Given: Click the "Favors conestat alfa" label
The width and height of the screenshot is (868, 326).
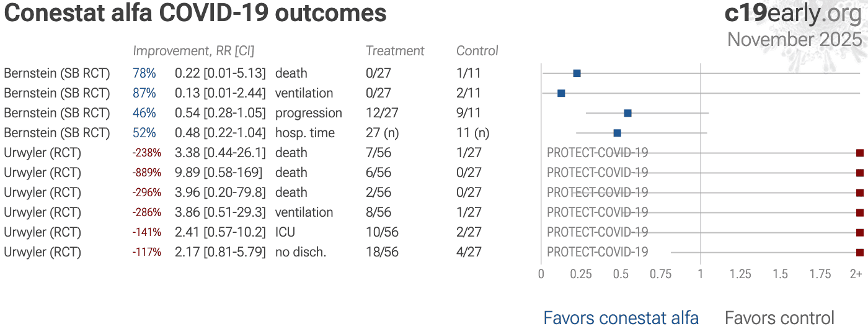Looking at the screenshot, I should point(621,318).
